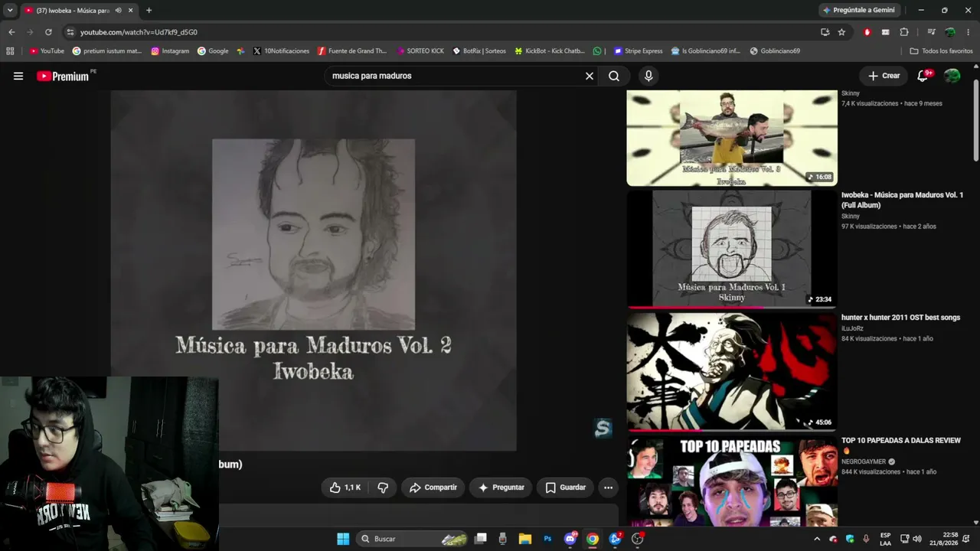The height and width of the screenshot is (551, 980).
Task: Open the 10Notificaciones bookmark
Action: [281, 51]
